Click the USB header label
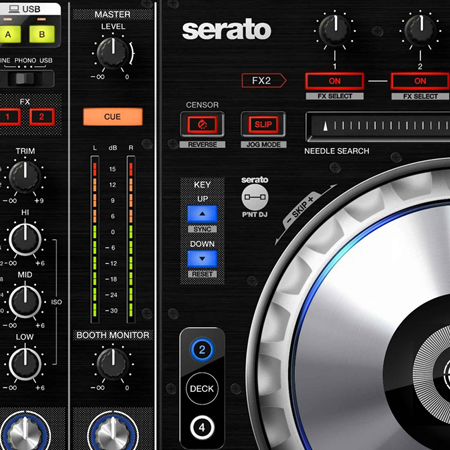The width and height of the screenshot is (450, 450). pos(25,9)
